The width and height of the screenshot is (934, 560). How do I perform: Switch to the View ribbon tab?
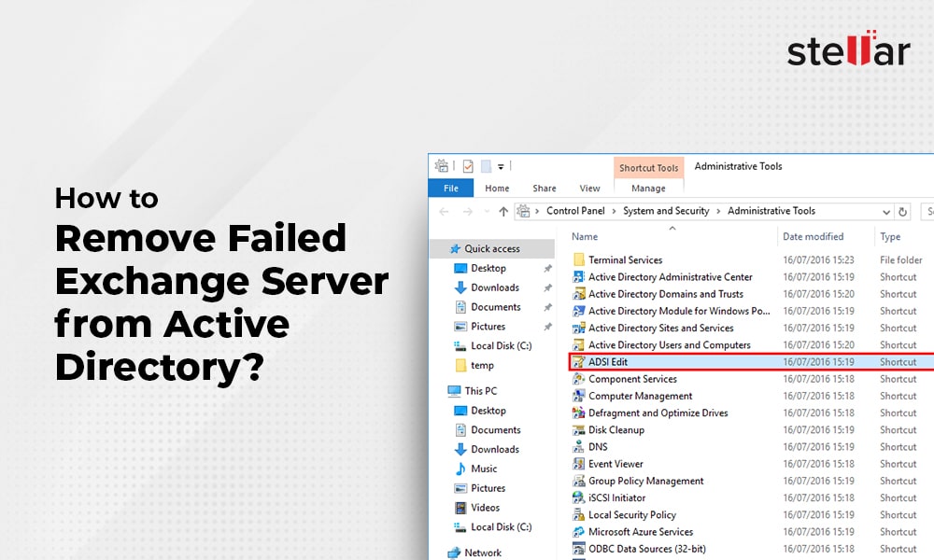[x=589, y=188]
